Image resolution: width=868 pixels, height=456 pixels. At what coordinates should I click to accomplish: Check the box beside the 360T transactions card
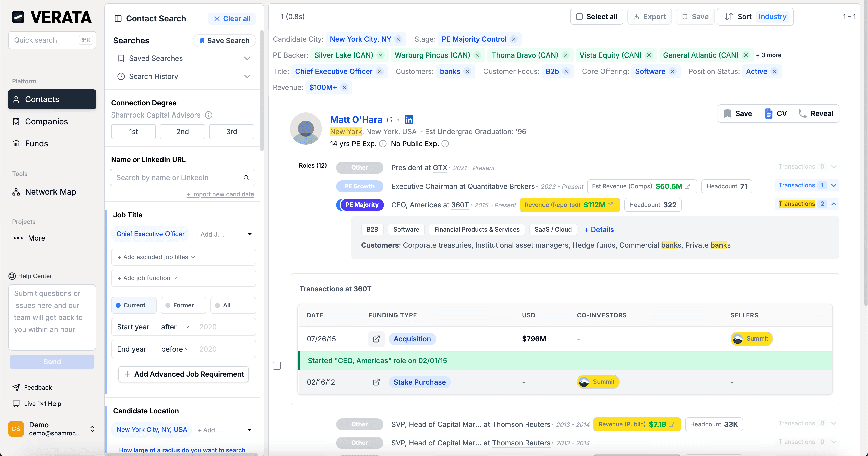click(277, 365)
